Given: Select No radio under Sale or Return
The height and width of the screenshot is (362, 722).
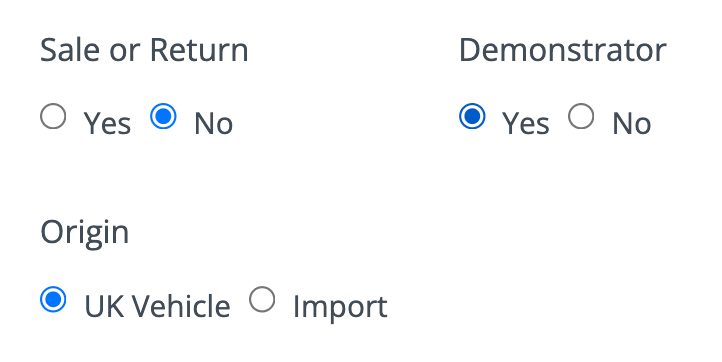Looking at the screenshot, I should (163, 116).
